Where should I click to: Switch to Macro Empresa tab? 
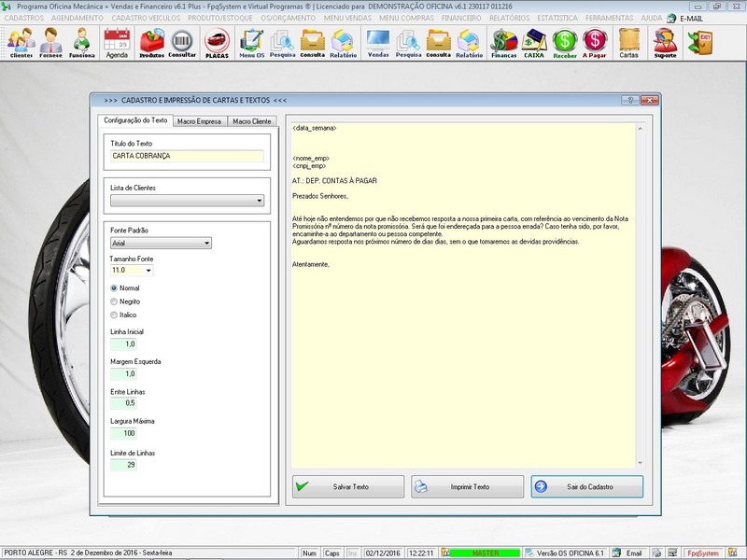tap(199, 121)
